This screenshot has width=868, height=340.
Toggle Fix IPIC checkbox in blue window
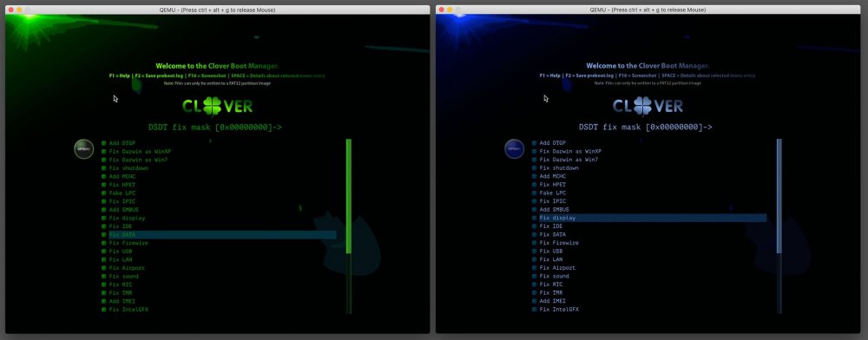click(534, 201)
